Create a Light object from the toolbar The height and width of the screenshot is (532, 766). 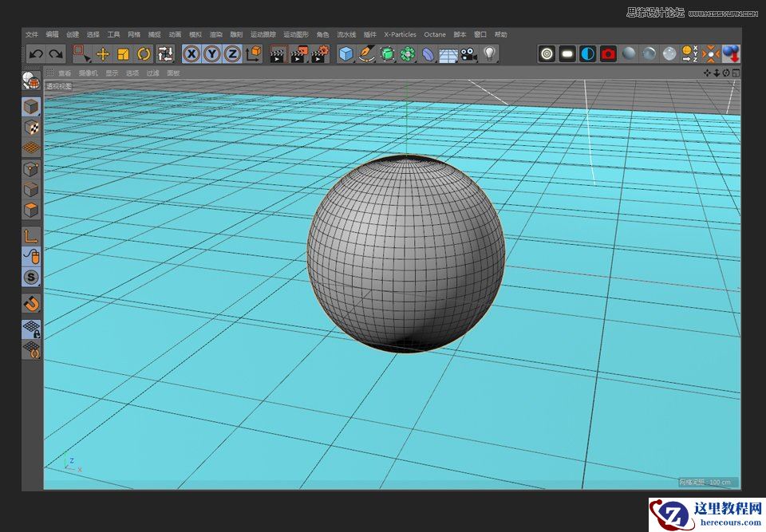click(x=491, y=53)
